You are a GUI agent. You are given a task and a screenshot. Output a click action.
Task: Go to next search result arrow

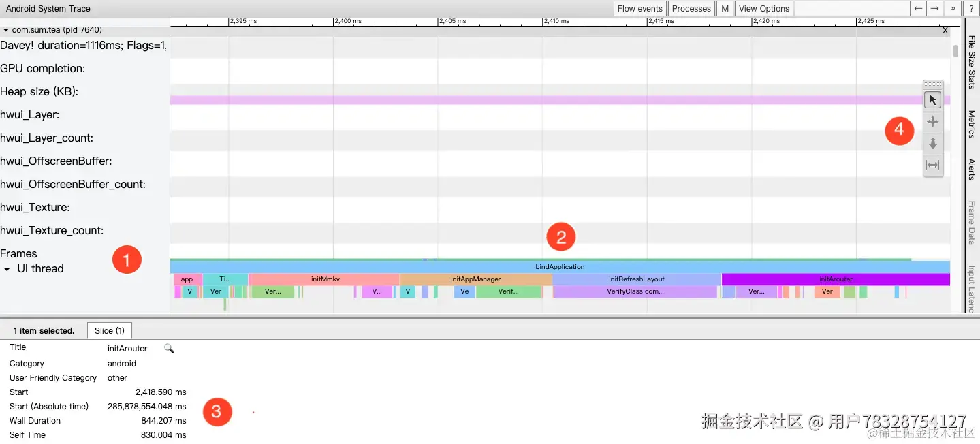[935, 9]
